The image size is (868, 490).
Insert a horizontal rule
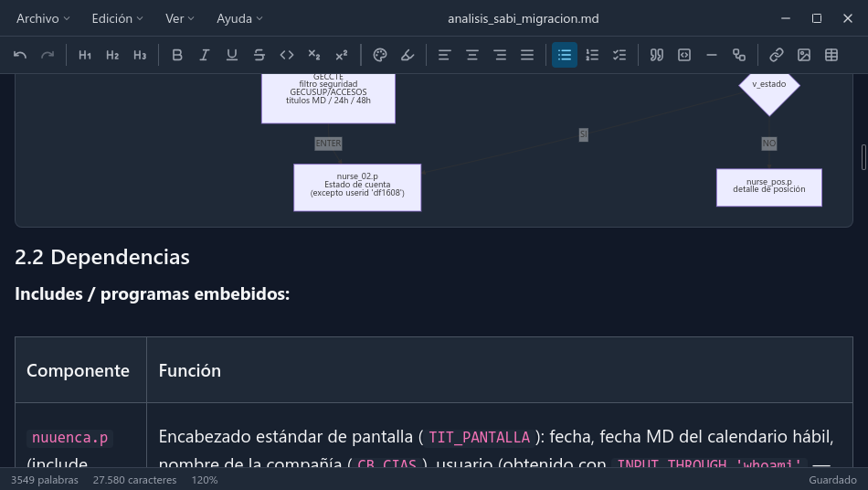[712, 55]
